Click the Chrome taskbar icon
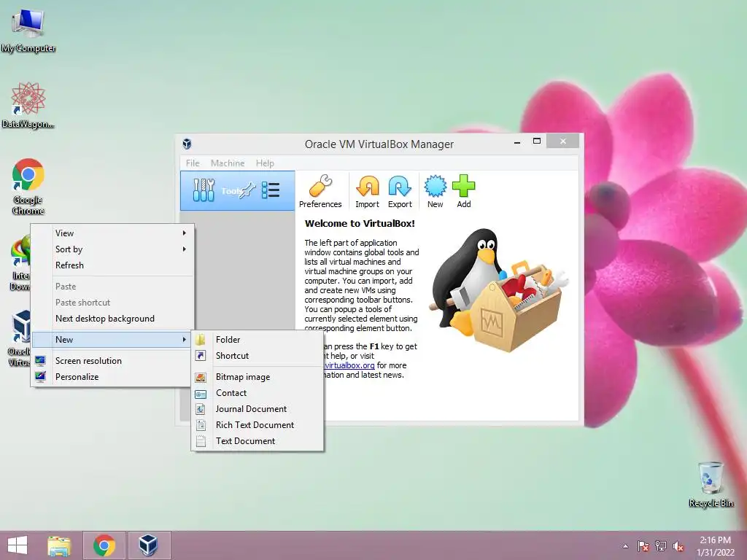The image size is (747, 560). pos(104,545)
